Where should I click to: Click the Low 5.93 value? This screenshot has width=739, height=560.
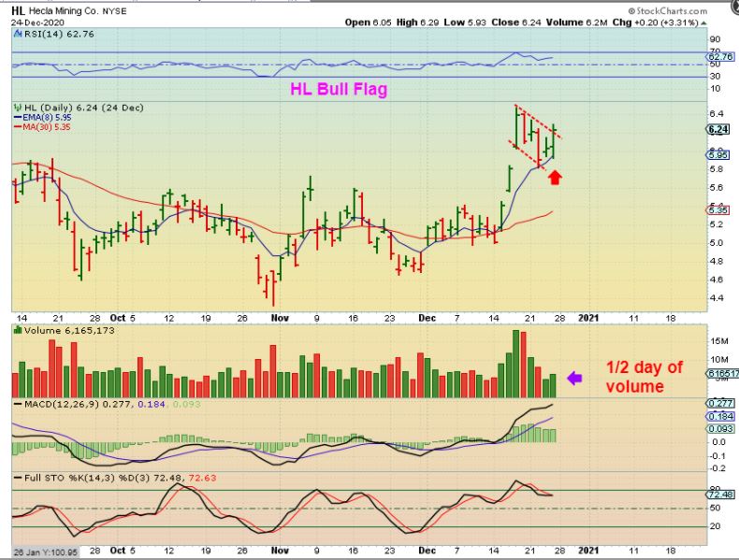coord(465,22)
